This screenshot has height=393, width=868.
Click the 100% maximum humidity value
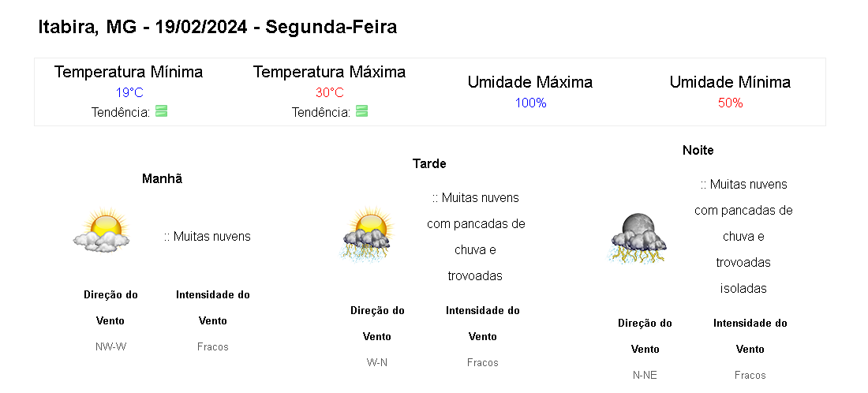pos(530,103)
